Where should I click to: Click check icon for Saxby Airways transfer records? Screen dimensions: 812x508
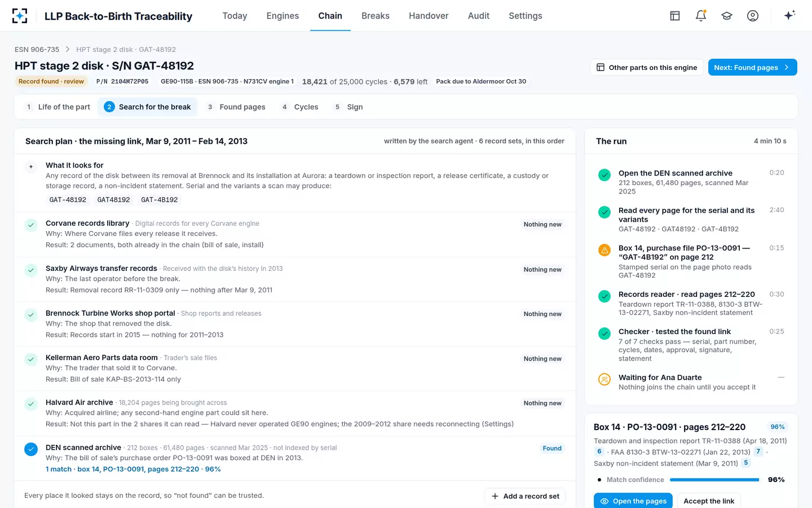(x=31, y=270)
